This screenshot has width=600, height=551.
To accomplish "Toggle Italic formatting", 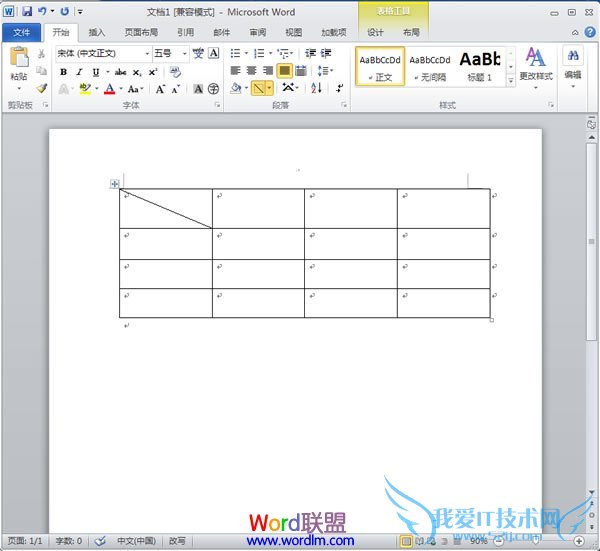I will (79, 72).
